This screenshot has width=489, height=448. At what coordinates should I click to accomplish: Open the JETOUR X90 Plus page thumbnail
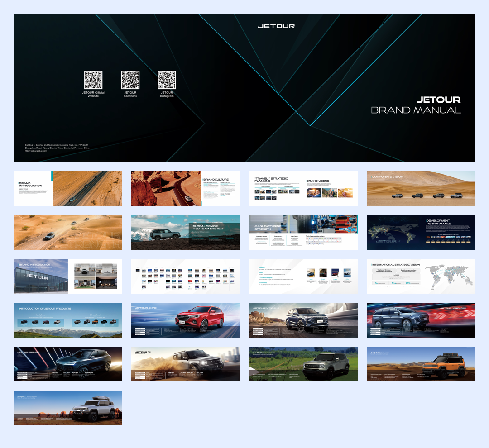pos(421,320)
